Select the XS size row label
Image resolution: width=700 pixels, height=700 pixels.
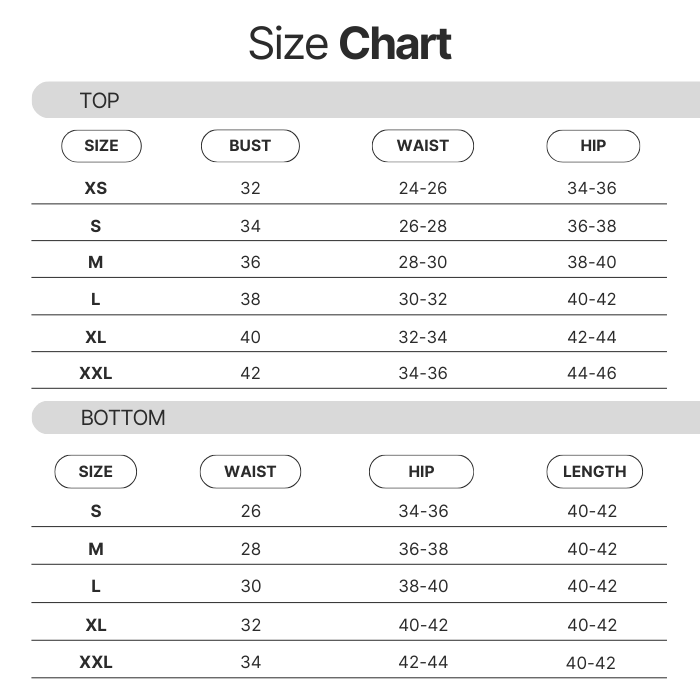click(96, 188)
